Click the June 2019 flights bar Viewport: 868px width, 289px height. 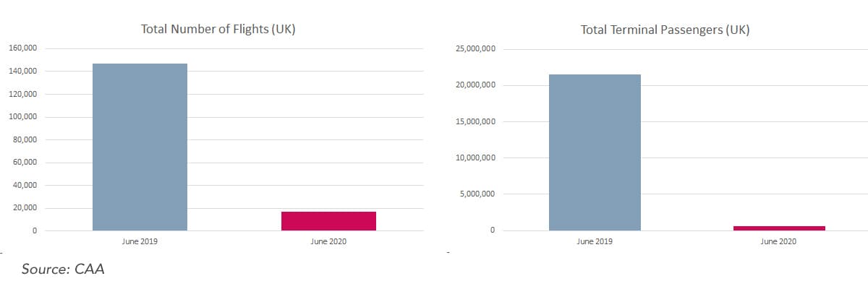(x=140, y=147)
